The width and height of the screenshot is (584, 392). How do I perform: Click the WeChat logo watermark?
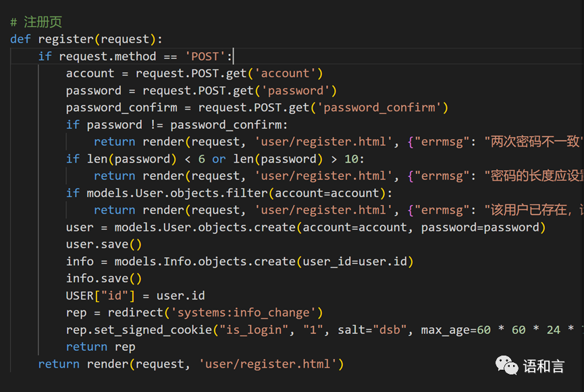pyautogui.click(x=507, y=365)
